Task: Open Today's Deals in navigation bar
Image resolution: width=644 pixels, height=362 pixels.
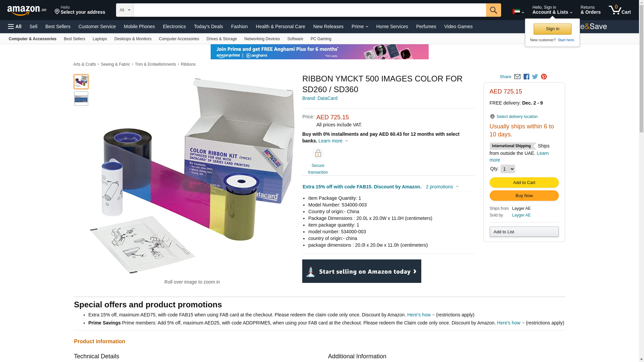Action: [208, 26]
